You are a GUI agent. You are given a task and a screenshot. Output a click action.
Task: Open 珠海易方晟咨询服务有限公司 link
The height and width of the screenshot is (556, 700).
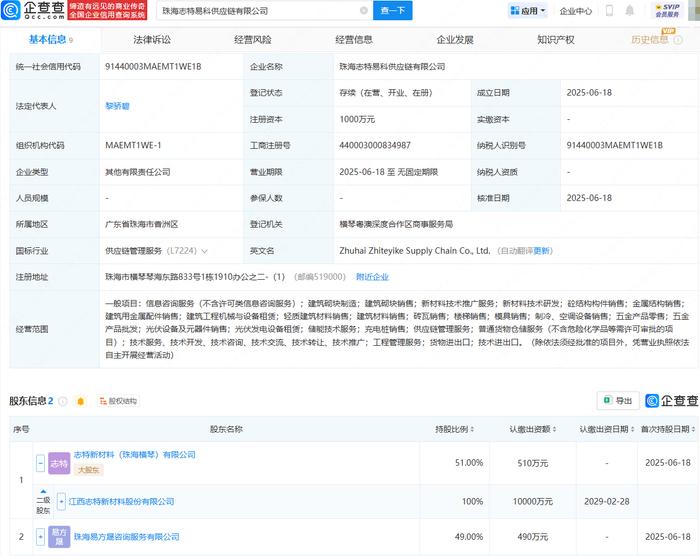coord(127,536)
